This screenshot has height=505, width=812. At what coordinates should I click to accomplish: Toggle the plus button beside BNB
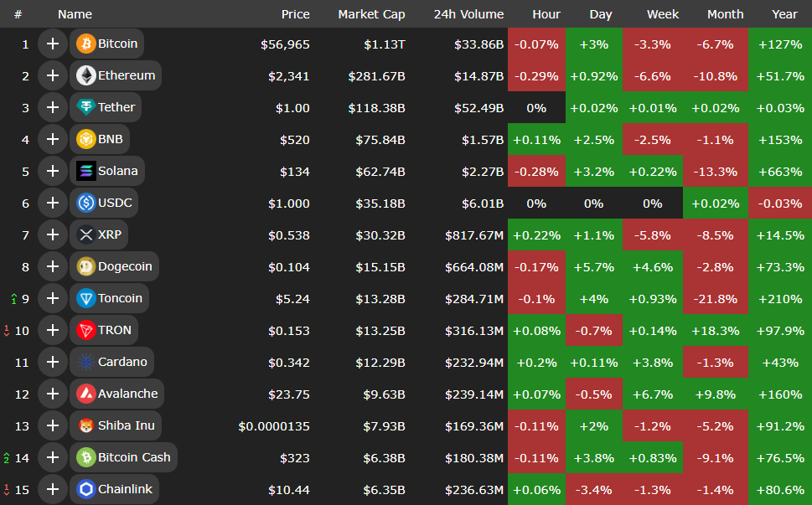pyautogui.click(x=52, y=139)
